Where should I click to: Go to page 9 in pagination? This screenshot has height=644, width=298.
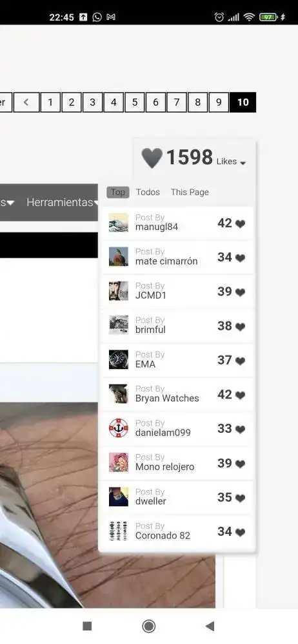[x=219, y=102]
